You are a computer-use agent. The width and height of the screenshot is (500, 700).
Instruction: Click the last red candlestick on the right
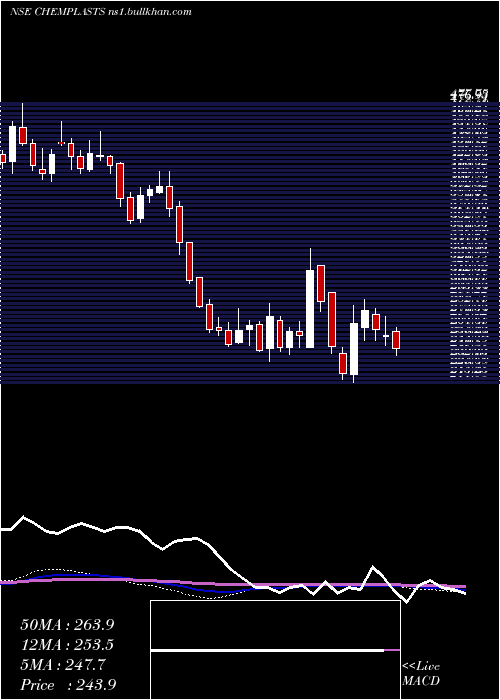point(396,340)
